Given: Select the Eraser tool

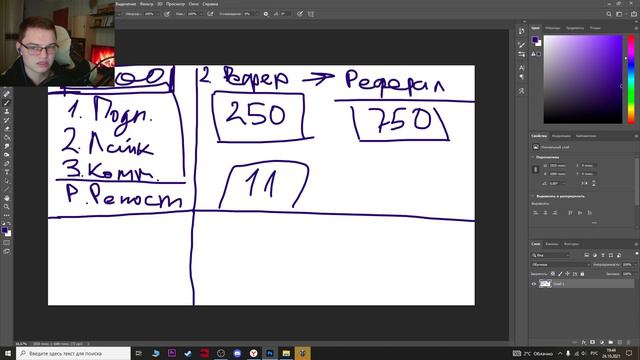Looking at the screenshot, I should click(x=7, y=129).
